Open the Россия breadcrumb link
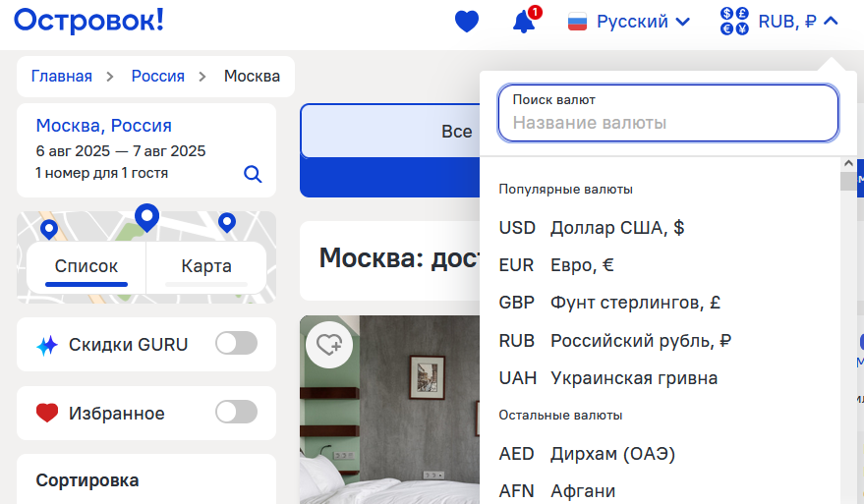The height and width of the screenshot is (504, 864). (157, 76)
